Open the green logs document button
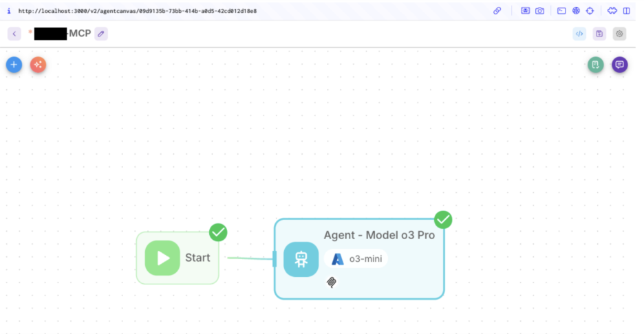The width and height of the screenshot is (644, 334). 596,65
